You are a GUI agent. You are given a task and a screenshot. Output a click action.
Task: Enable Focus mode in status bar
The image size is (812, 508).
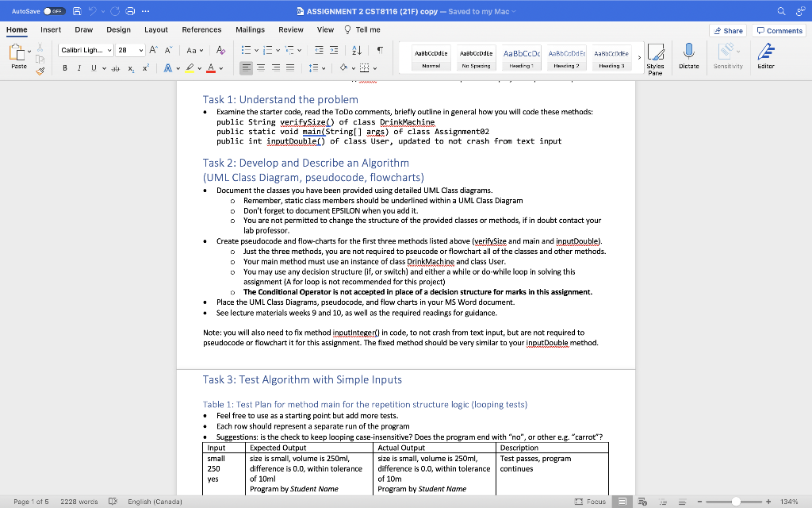pyautogui.click(x=590, y=502)
